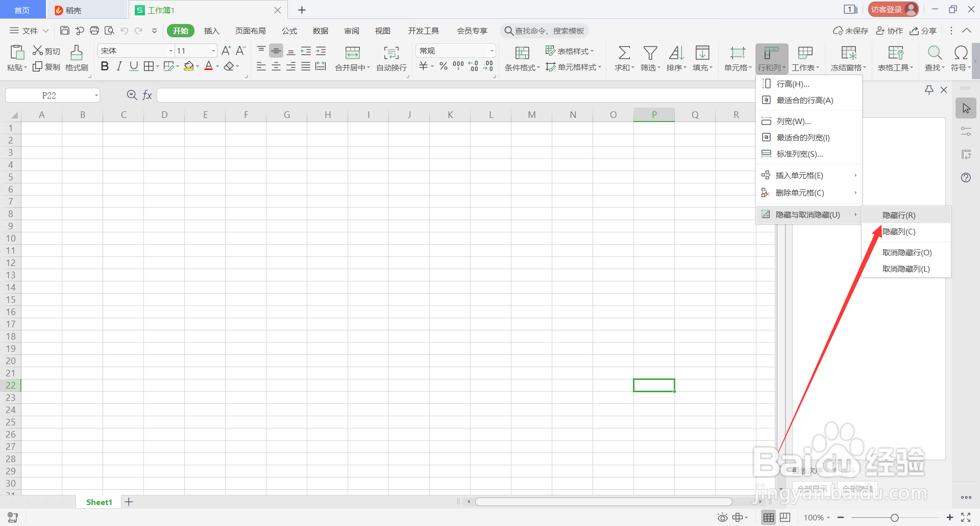Toggle Auto Wrap (自动换行)
This screenshot has width=980, height=526.
click(x=391, y=58)
